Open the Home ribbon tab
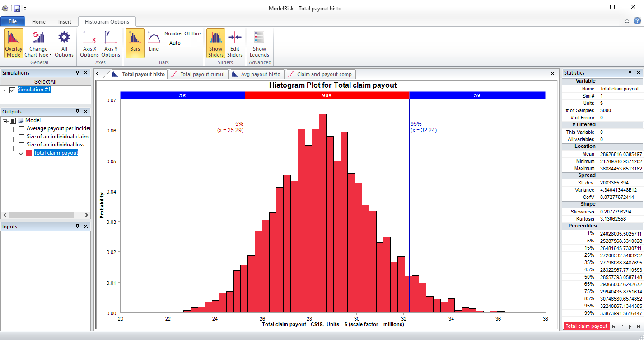Viewport: 644px width, 340px height. 38,21
